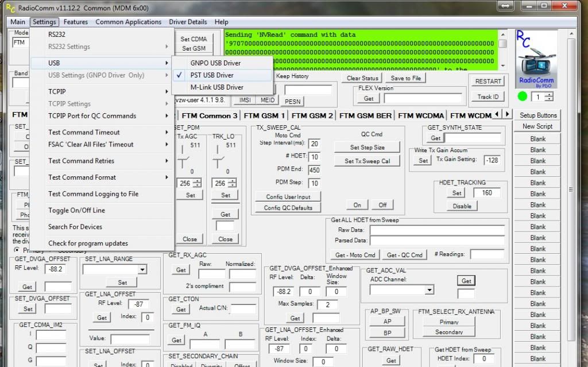
Task: Click the FLEX Version text field
Action: (423, 99)
